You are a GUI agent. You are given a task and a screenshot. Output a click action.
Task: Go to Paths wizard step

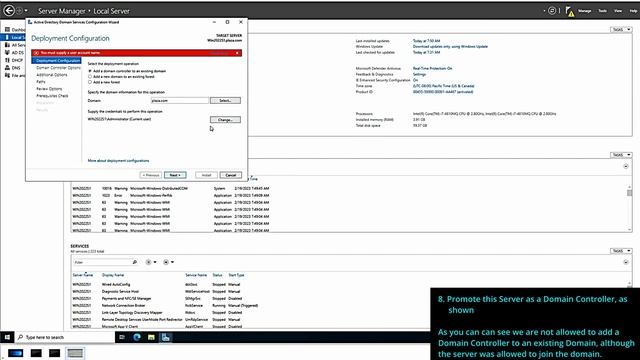pyautogui.click(x=41, y=82)
